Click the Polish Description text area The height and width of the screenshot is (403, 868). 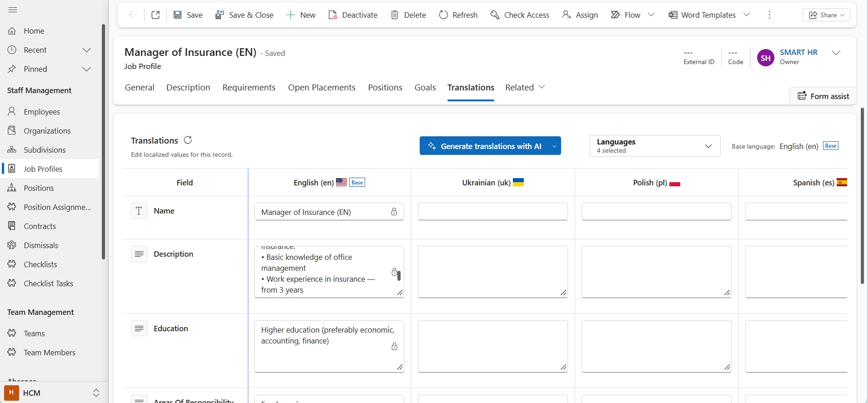click(x=656, y=272)
